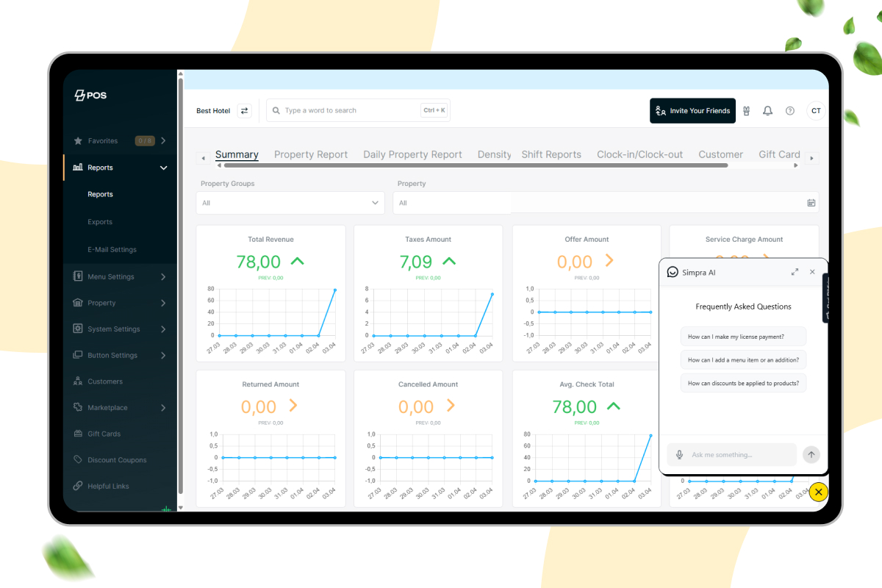
Task: Expand the Button Settings chevron
Action: pos(163,355)
